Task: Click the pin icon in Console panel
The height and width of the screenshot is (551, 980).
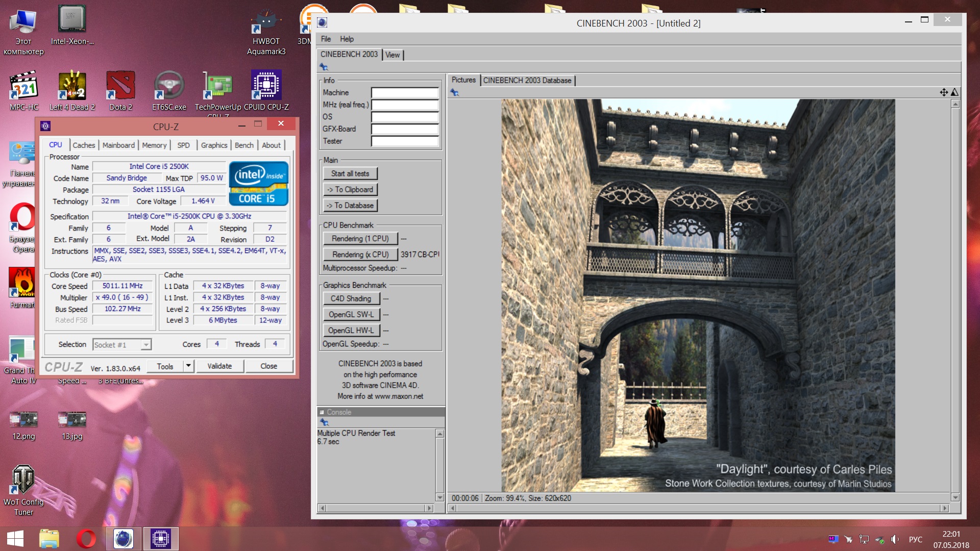Action: click(324, 422)
